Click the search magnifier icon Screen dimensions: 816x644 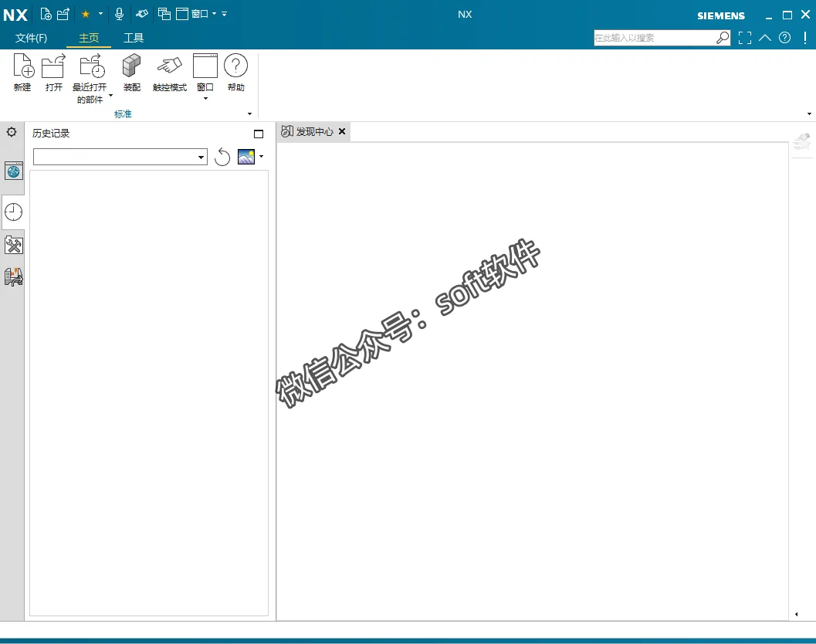tap(723, 38)
